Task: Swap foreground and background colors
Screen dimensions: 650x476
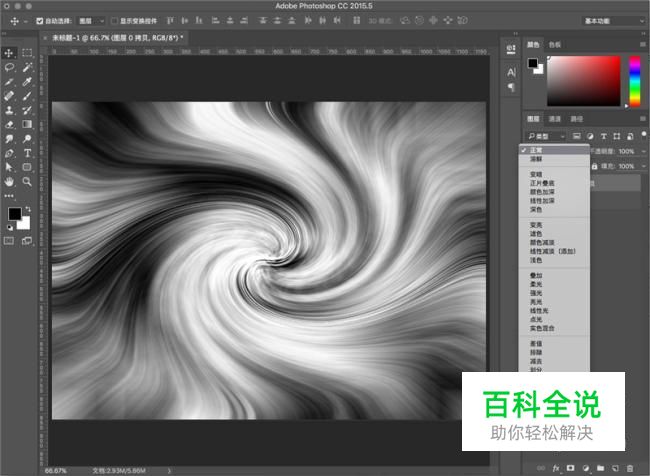Action: pyautogui.click(x=28, y=209)
